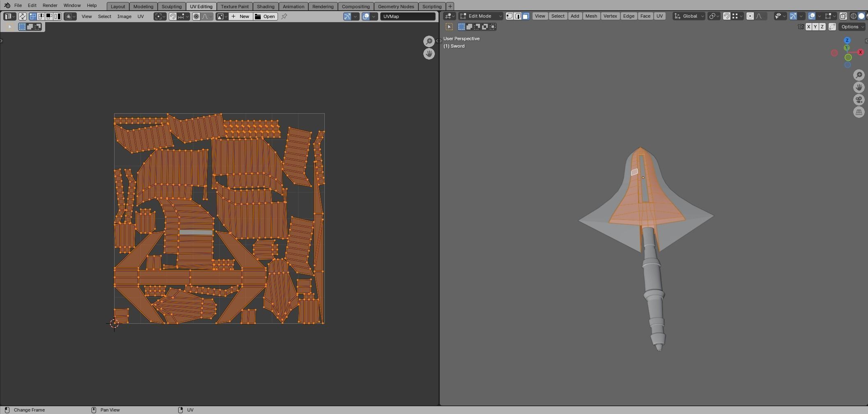Select mesh edge select mode in 3D viewport

(x=518, y=16)
